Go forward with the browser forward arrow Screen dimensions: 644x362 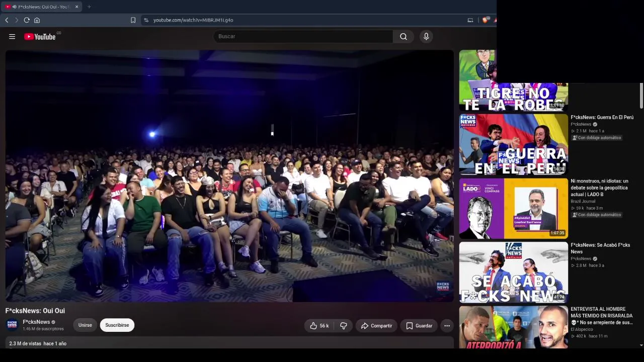pyautogui.click(x=17, y=20)
